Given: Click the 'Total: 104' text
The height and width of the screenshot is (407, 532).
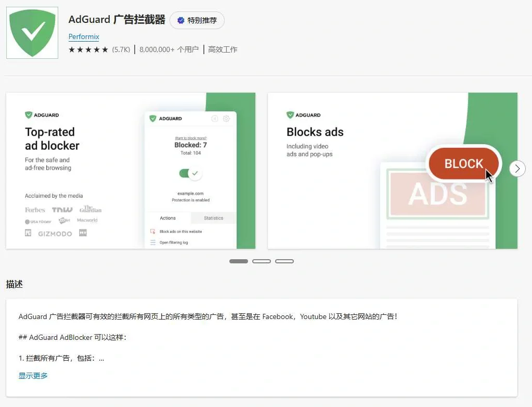Looking at the screenshot, I should click(191, 153).
